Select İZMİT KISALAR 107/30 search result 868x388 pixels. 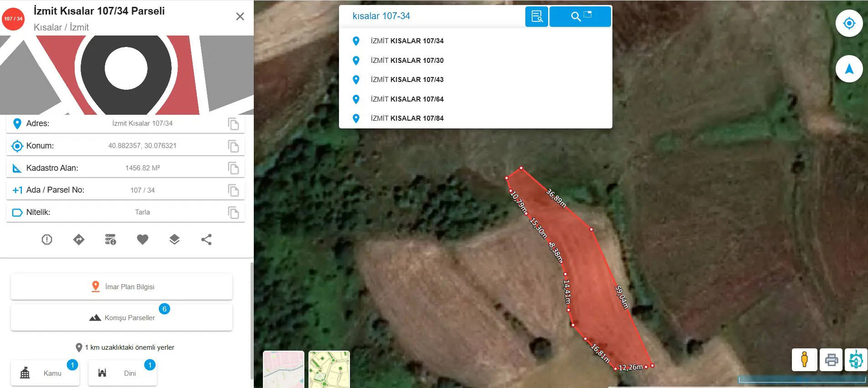point(475,61)
